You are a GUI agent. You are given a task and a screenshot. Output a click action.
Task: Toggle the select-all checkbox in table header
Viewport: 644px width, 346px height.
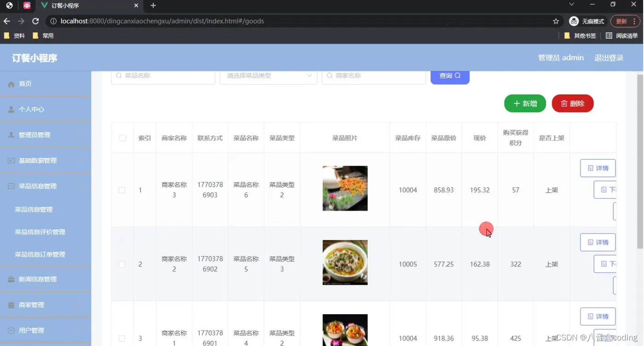122,138
